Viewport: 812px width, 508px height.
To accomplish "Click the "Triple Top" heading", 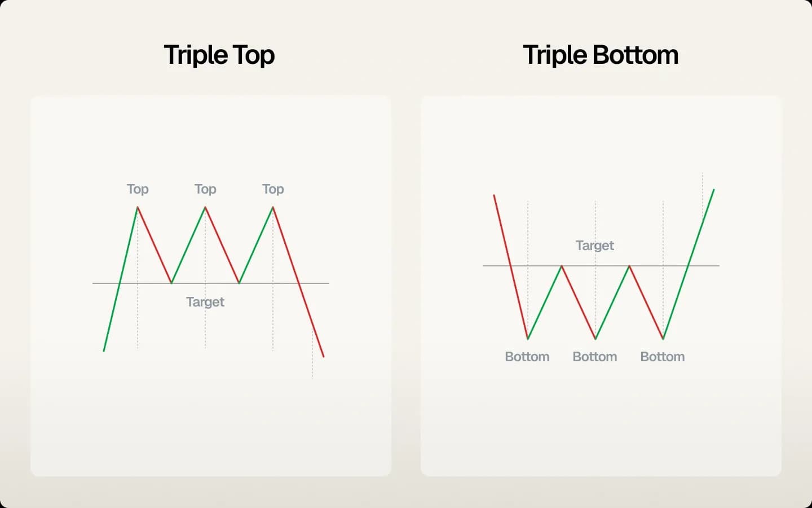I will pos(219,55).
